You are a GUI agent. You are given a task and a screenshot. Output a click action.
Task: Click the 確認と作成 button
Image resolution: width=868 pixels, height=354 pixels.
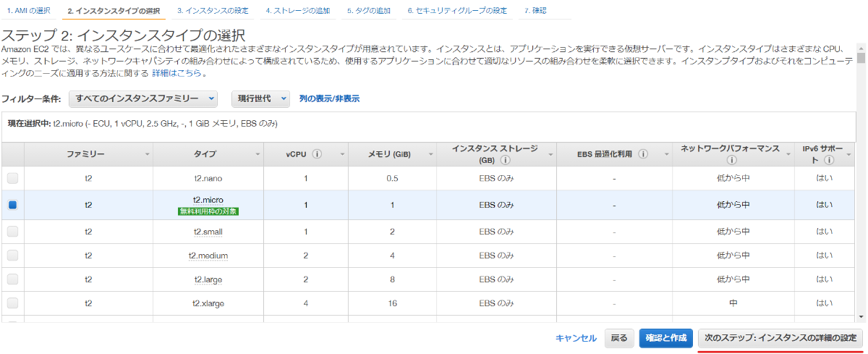(666, 338)
